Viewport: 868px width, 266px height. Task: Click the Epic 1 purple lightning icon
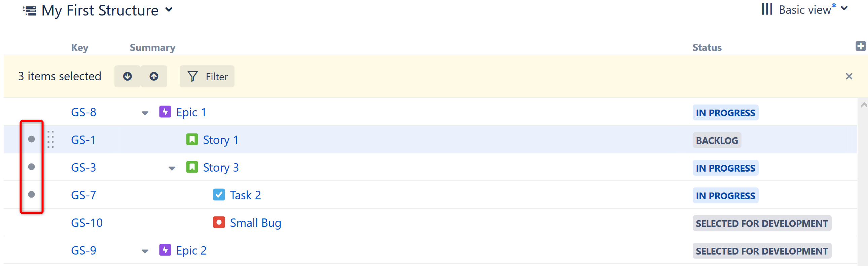166,112
